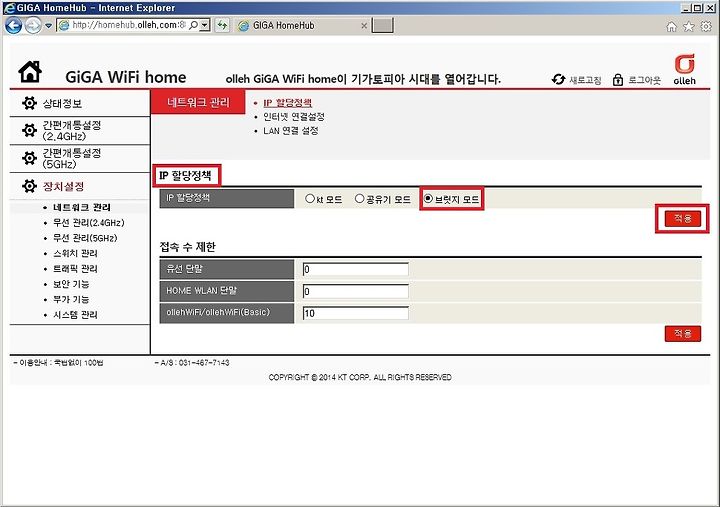Click the IP 할당정책 link
The width and height of the screenshot is (720, 507).
pos(287,103)
